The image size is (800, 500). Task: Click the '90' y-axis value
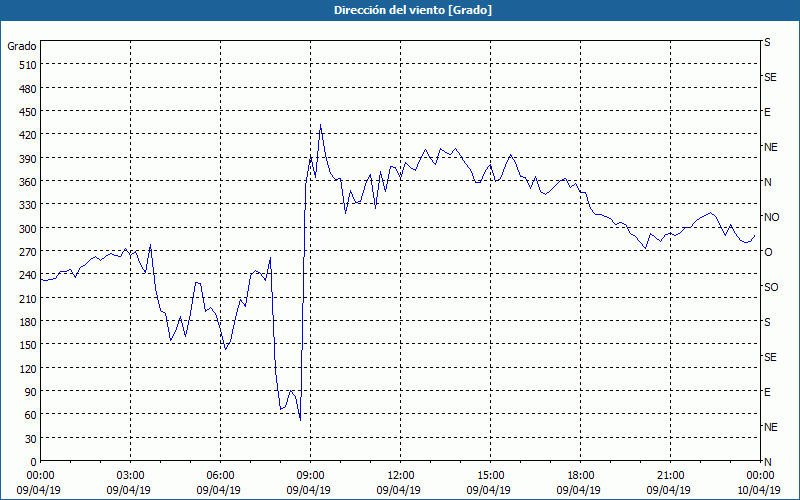pos(31,392)
